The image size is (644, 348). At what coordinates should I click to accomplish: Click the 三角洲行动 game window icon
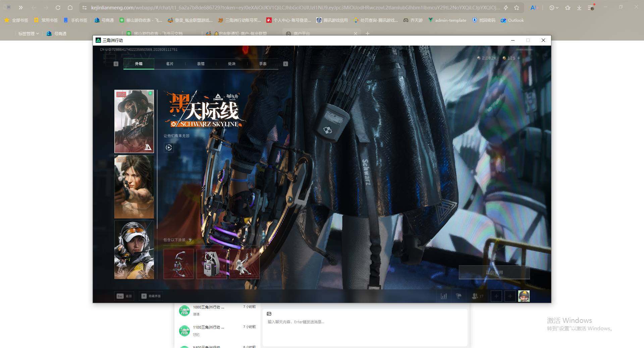(98, 40)
